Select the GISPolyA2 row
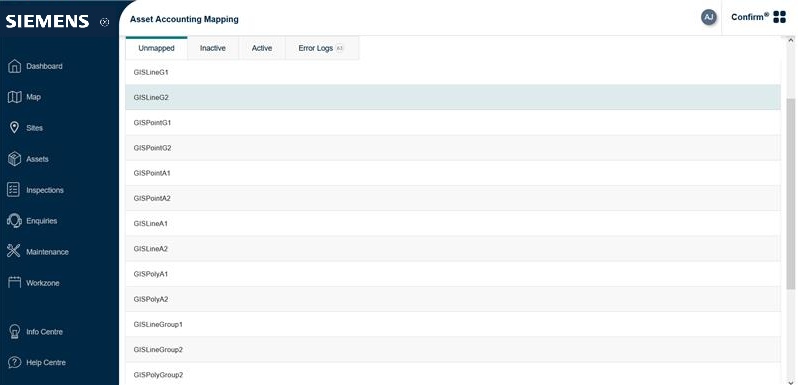 point(453,299)
